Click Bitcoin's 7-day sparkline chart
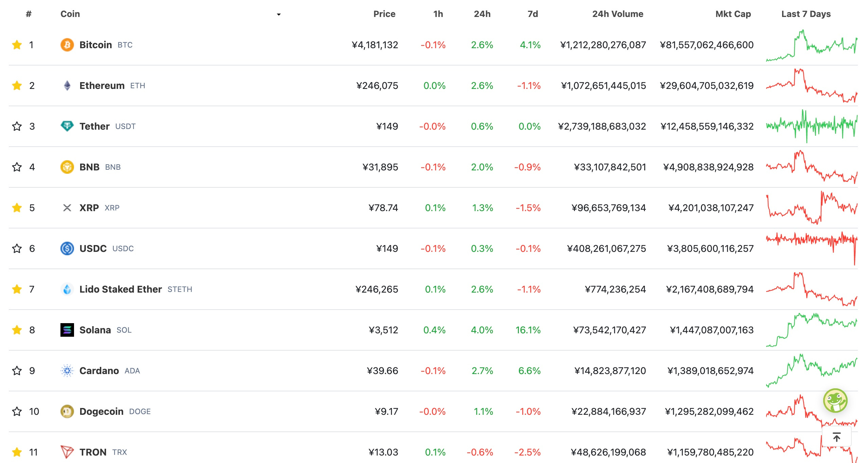Viewport: 868px width, 463px height. coord(812,45)
